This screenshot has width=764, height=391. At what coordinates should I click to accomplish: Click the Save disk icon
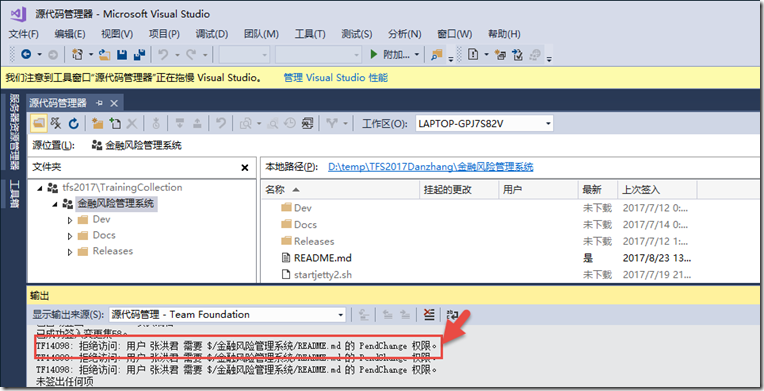[x=122, y=55]
